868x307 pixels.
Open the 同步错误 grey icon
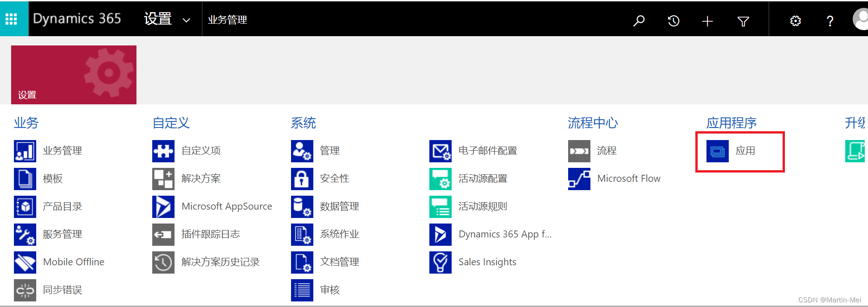point(25,290)
